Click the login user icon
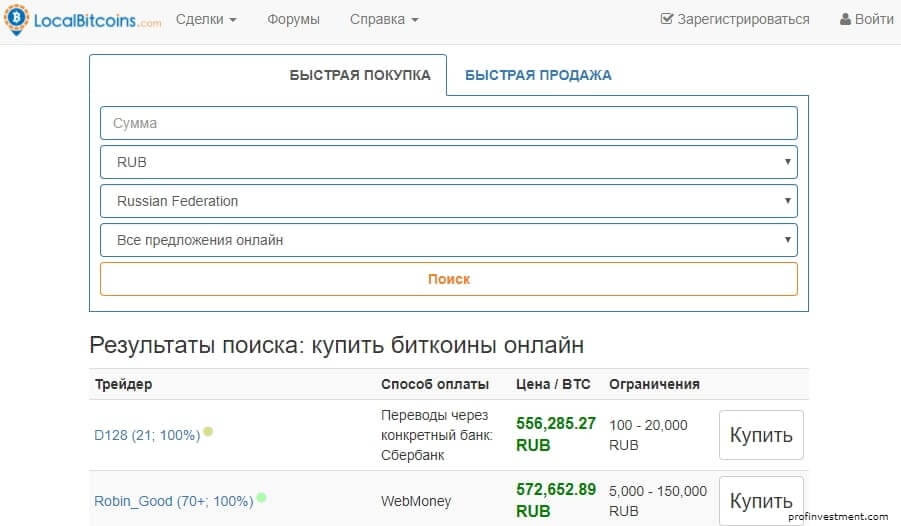 (x=845, y=19)
